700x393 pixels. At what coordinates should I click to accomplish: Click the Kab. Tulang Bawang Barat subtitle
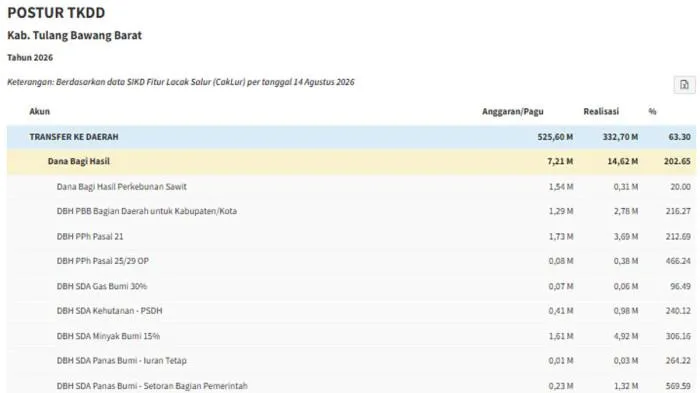[x=75, y=35]
